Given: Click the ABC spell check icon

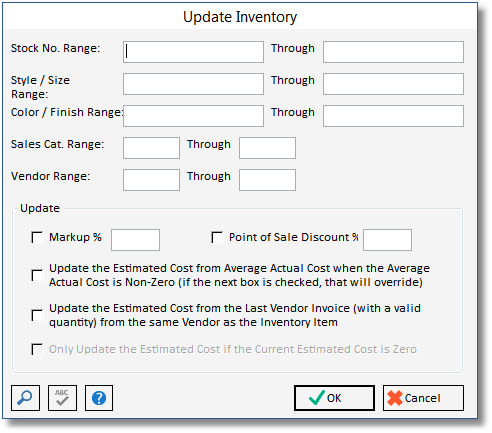Looking at the screenshot, I should click(x=62, y=398).
